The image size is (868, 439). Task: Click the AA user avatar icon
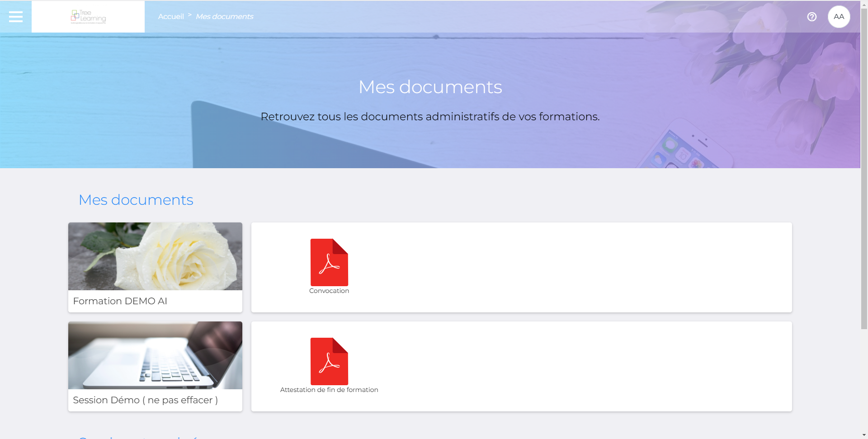[x=839, y=16]
